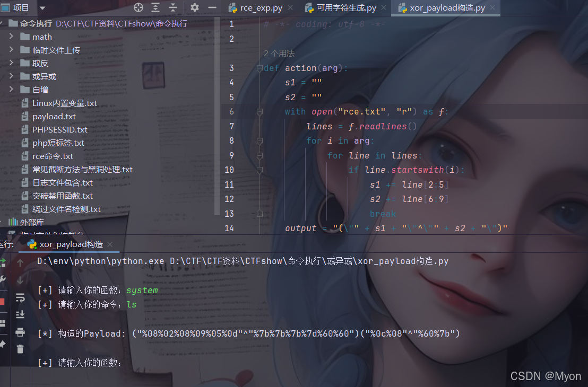Expand the 临时文件上传 folder

coord(11,49)
